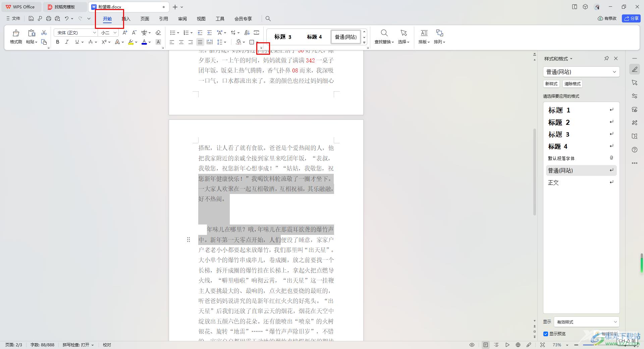
Task: Toggle Bold formatting
Action: point(58,42)
